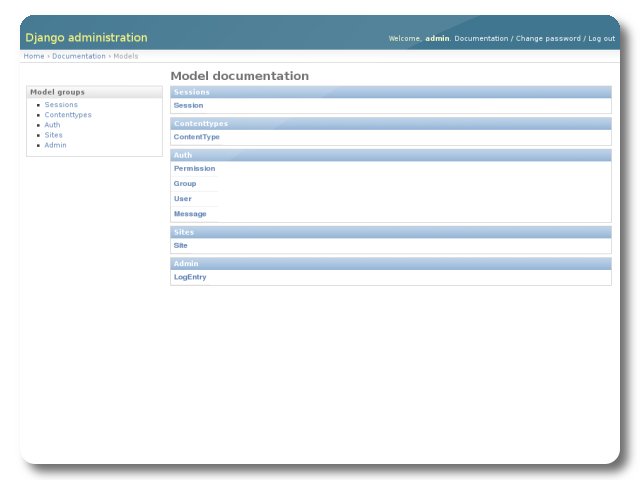Go to Auth in Model groups sidebar
This screenshot has height=480, width=640.
52,125
